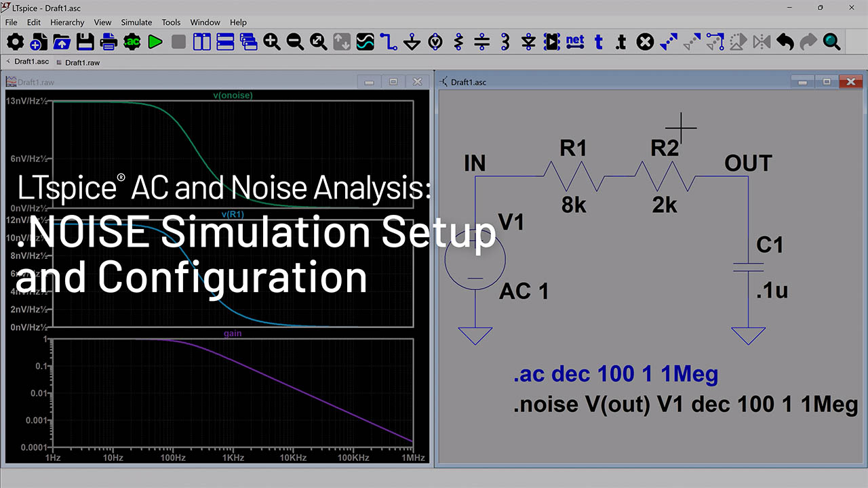Open the Edit menu

[x=34, y=22]
